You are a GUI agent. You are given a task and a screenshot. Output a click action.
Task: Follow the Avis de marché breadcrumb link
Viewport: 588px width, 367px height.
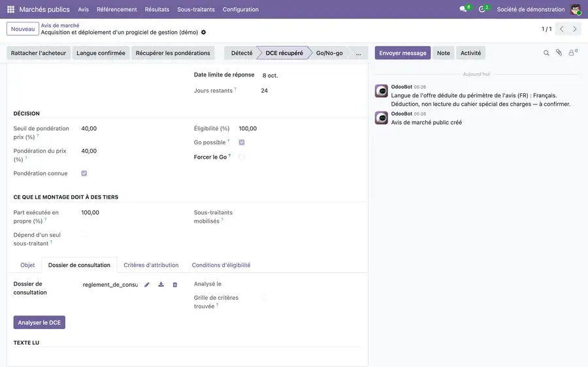(60, 25)
